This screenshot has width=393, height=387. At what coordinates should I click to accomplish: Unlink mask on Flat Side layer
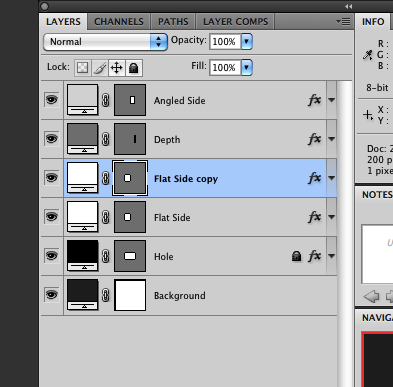coord(106,217)
